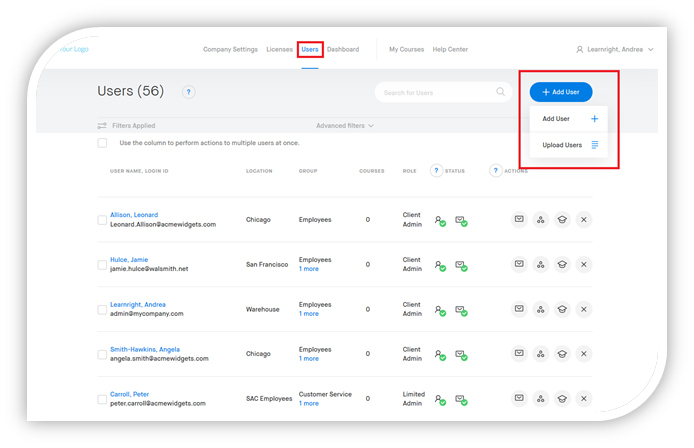Open Learnright, Andrea account menu
694x448 pixels.
[x=615, y=50]
